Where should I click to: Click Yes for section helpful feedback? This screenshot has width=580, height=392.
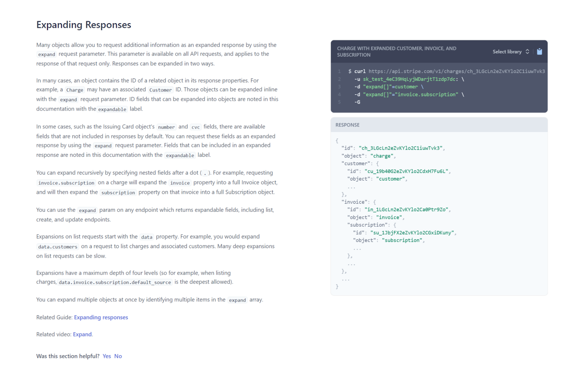107,356
